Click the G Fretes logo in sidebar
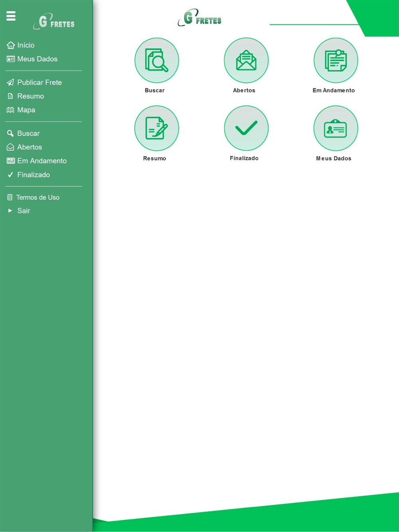Image resolution: width=399 pixels, height=532 pixels. (54, 22)
